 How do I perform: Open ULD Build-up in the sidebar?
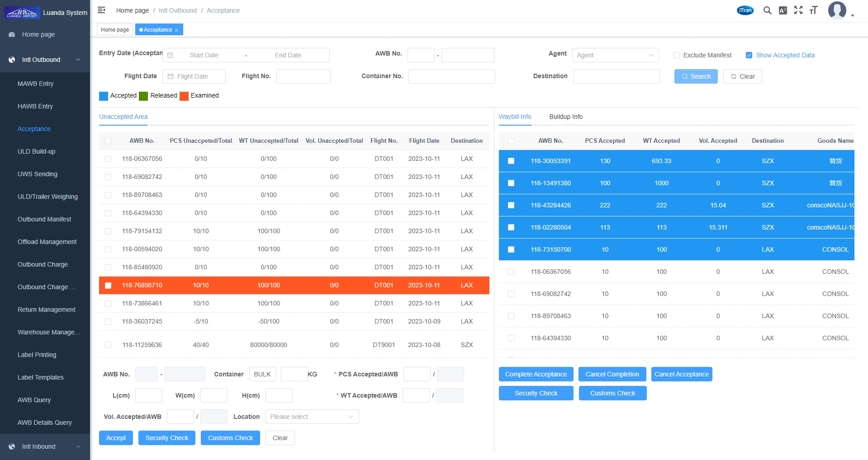(36, 151)
